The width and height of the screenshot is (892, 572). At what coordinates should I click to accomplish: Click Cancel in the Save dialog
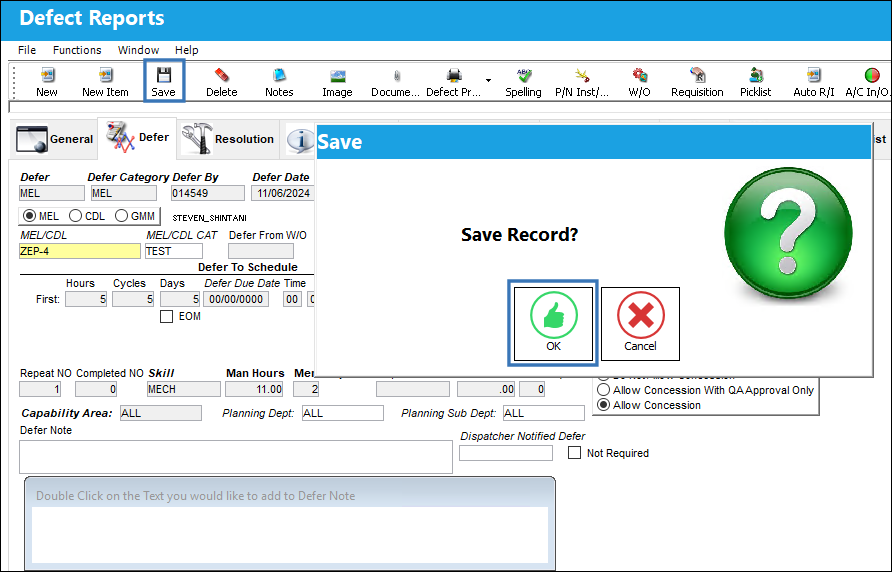coord(640,323)
